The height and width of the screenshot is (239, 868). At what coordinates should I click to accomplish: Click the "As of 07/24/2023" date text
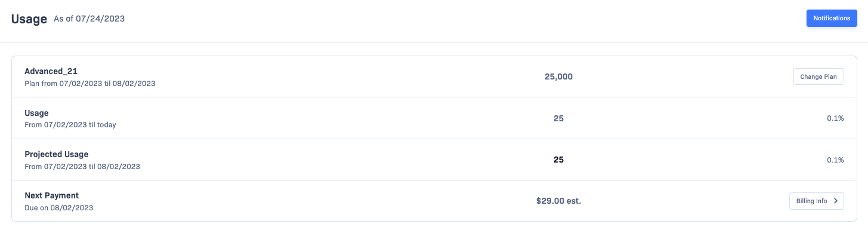coord(89,19)
